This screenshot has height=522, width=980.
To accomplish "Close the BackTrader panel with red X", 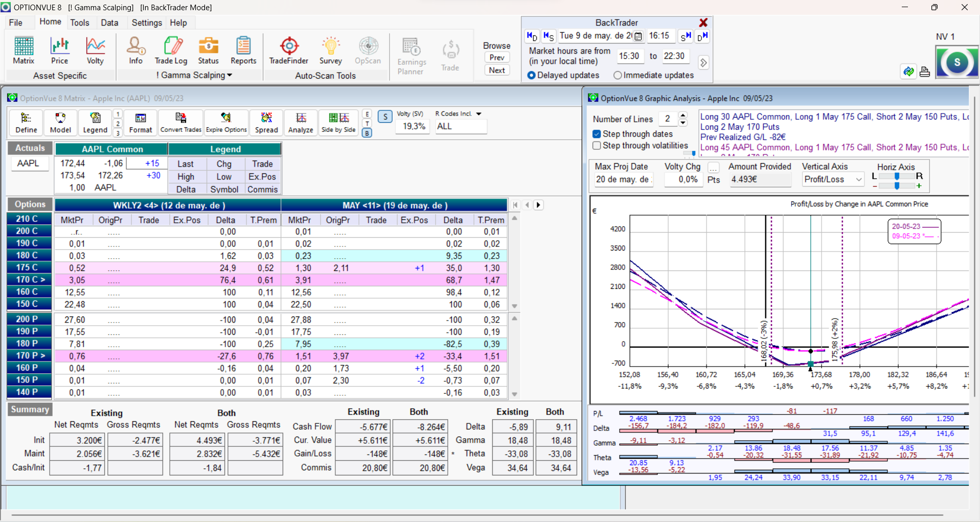I will (703, 22).
